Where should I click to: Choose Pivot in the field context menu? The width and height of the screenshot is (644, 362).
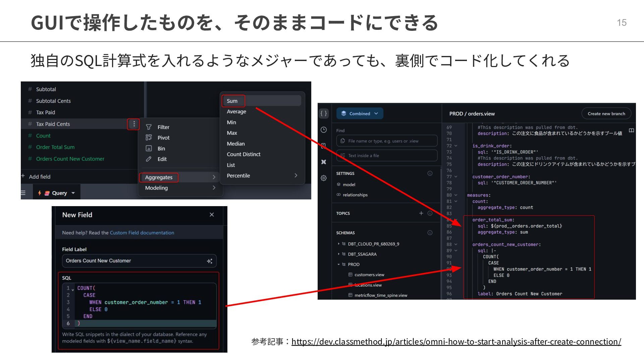click(x=163, y=138)
